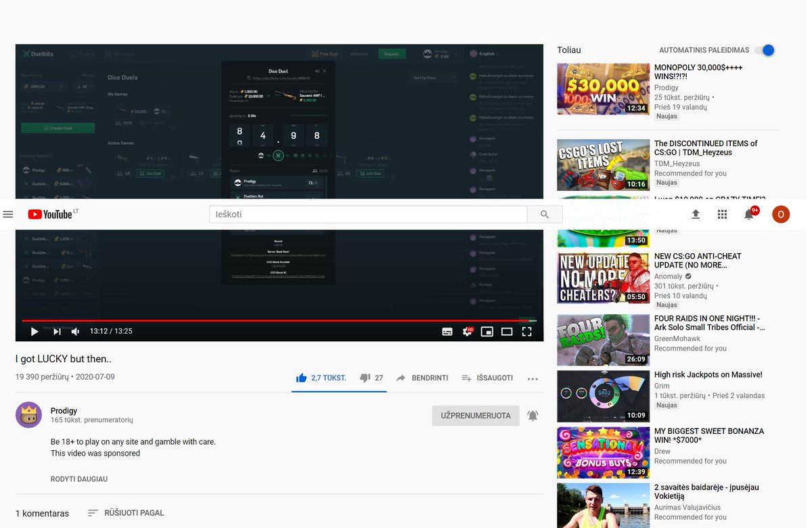Screen dimensions: 812x528
Task: Skip to the next video
Action: [x=57, y=332]
